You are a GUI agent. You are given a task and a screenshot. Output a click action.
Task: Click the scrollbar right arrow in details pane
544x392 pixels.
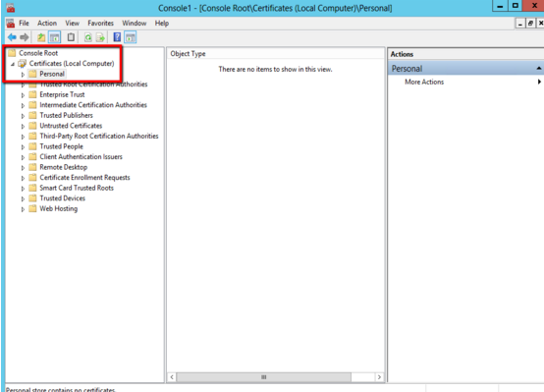pyautogui.click(x=379, y=377)
